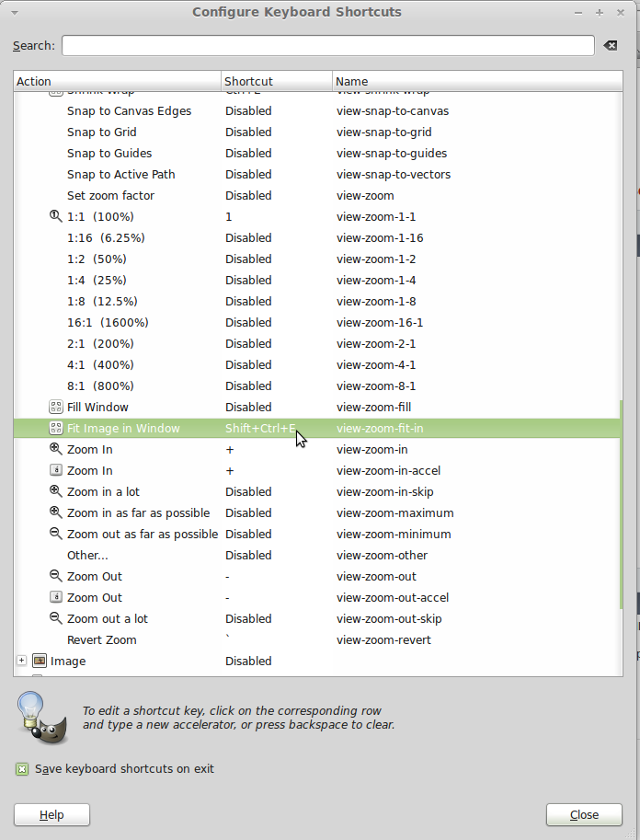640x840 pixels.
Task: Click the view-zoom-in-skip name cell
Action: coord(385,491)
